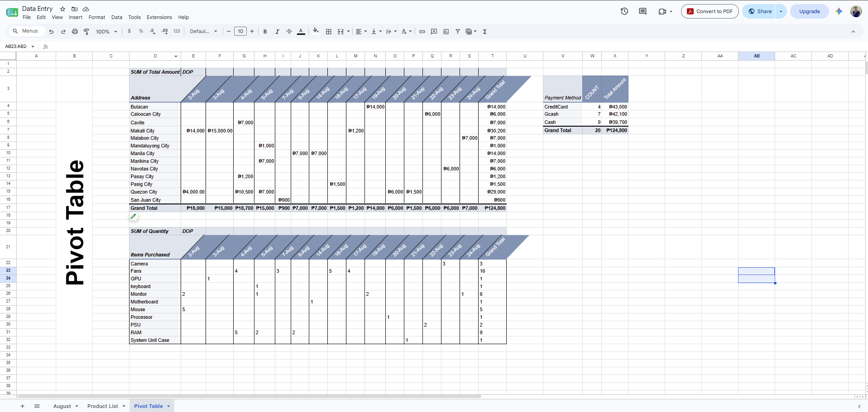Open the 100% zoom dropdown
868x412 pixels.
106,32
